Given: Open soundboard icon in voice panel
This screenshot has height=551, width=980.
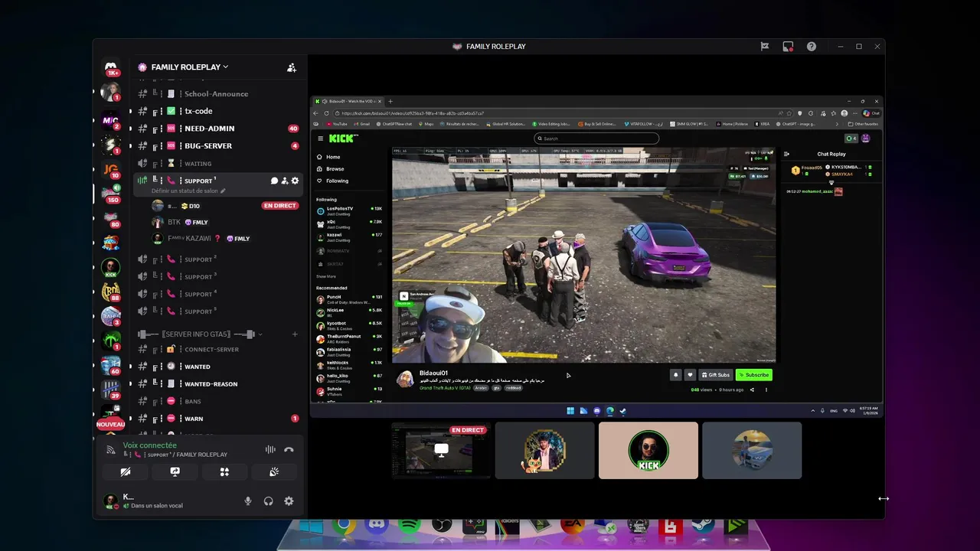Looking at the screenshot, I should coord(274,472).
